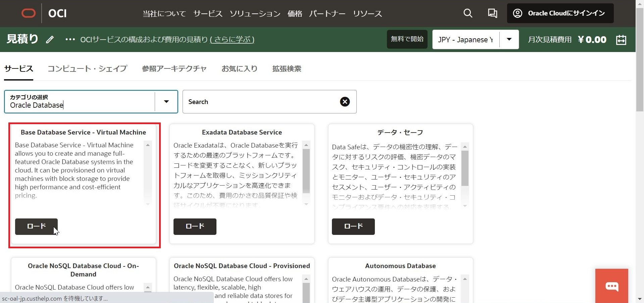Open the 参照アーキテクチャ tab
The image size is (644, 303).
point(174,69)
